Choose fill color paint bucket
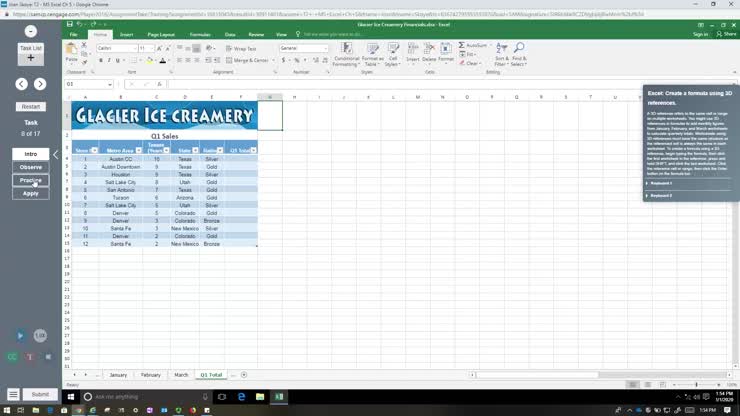This screenshot has width=740, height=416. coord(149,60)
